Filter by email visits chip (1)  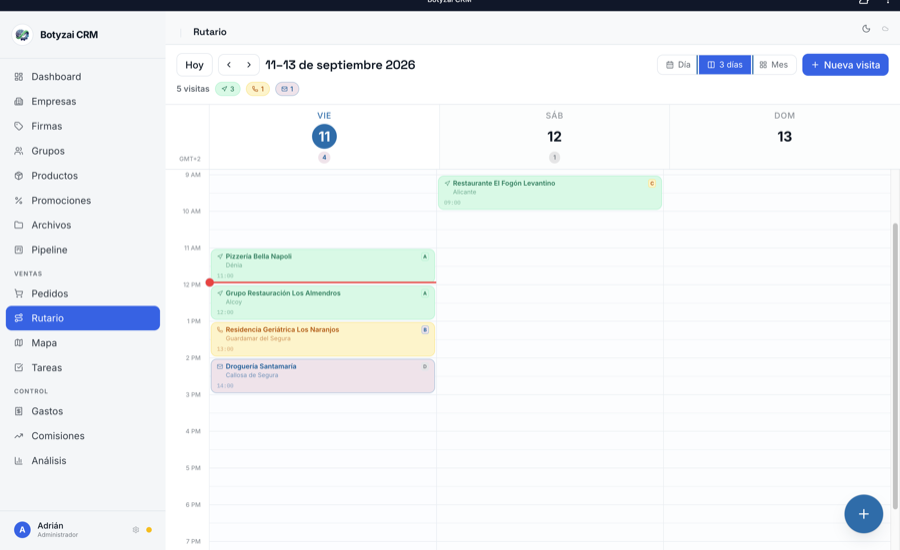(x=287, y=89)
